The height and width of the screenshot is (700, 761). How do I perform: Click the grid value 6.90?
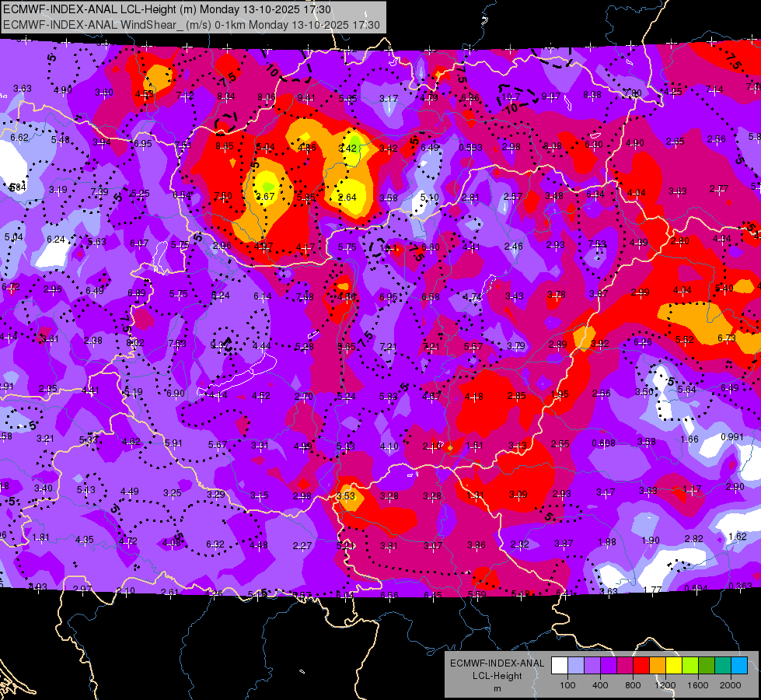coord(176,393)
